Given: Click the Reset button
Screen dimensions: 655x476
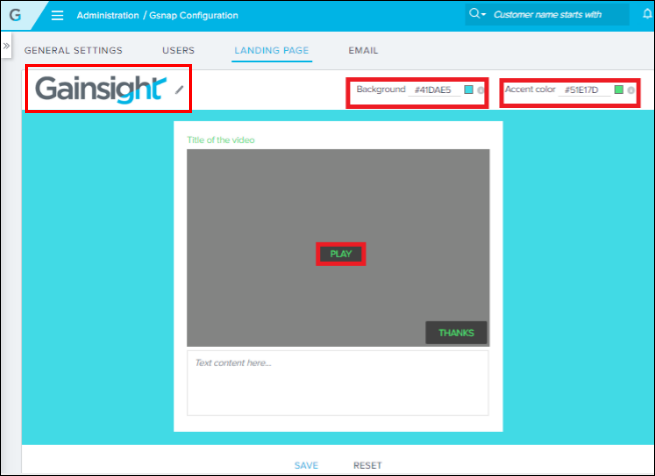Looking at the screenshot, I should pyautogui.click(x=368, y=465).
